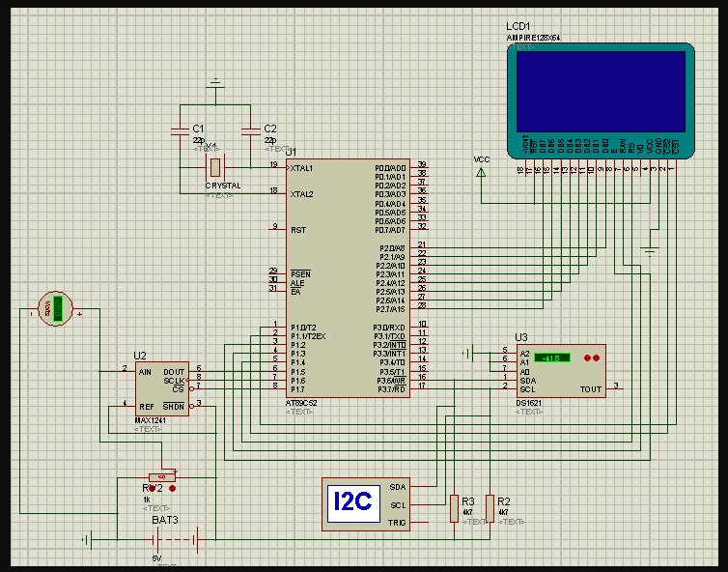
Task: Click the "C2" capacitor label
Action: tap(269, 129)
